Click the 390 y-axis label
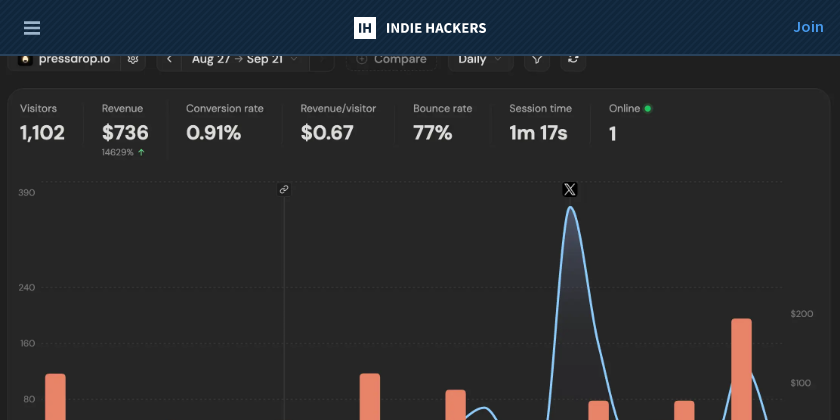The image size is (840, 420). 27,193
